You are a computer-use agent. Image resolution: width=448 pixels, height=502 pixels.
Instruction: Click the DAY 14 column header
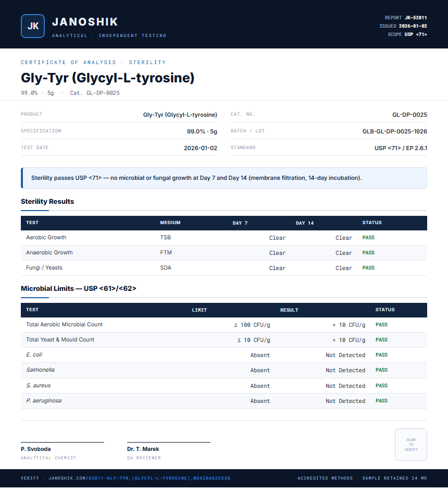click(305, 223)
